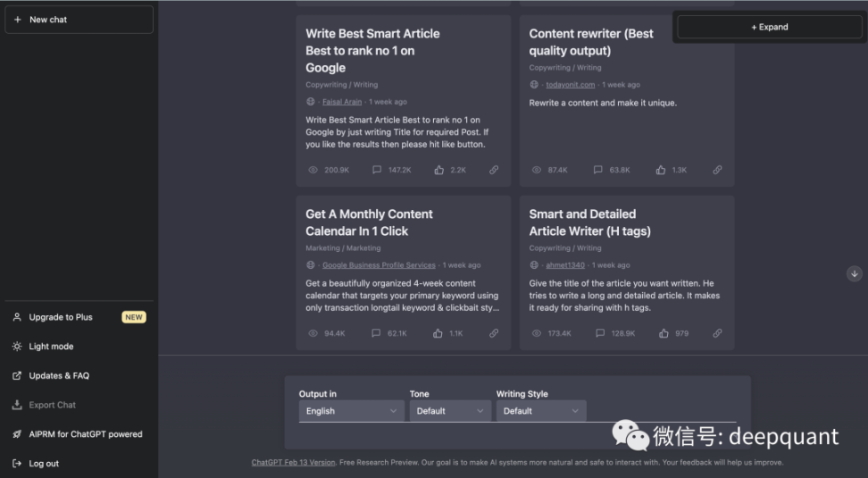Open the Writing Style dropdown
The height and width of the screenshot is (478, 868).
[x=541, y=411]
